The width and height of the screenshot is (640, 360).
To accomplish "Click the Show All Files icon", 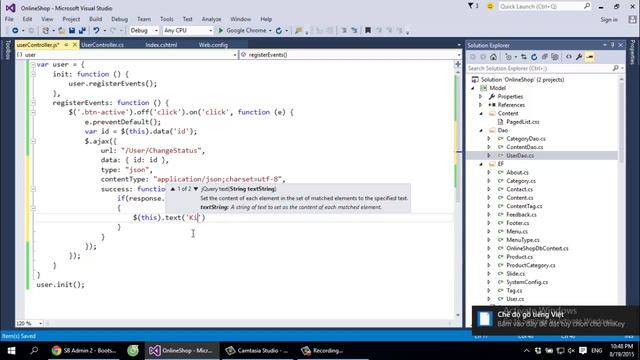I will click(555, 57).
